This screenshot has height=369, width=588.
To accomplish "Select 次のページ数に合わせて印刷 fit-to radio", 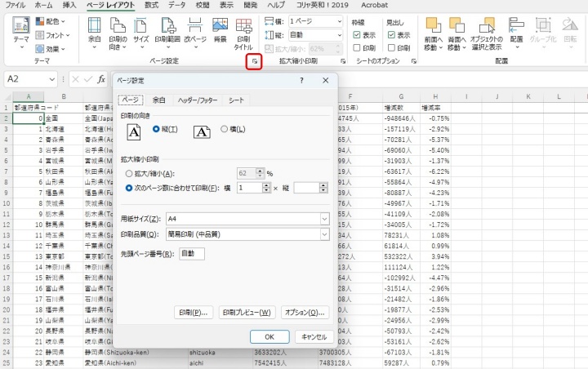I will pyautogui.click(x=129, y=188).
